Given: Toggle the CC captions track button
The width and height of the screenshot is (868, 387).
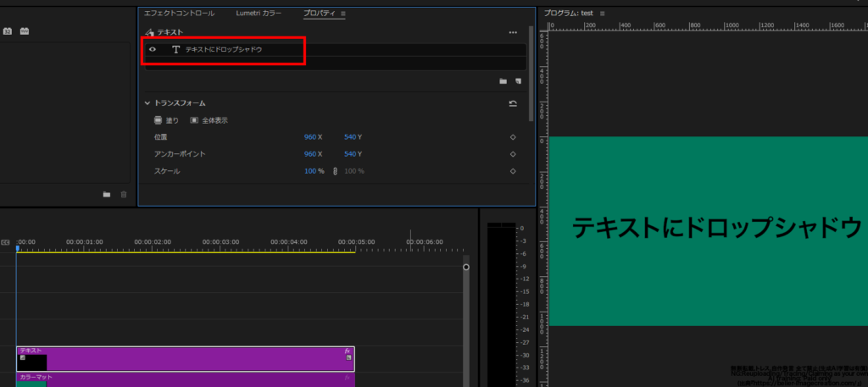Looking at the screenshot, I should click(6, 242).
